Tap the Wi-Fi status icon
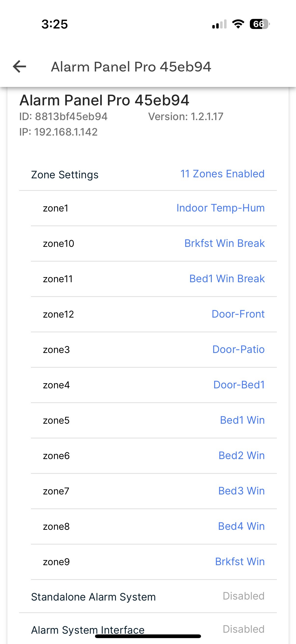Image resolution: width=296 pixels, height=644 pixels. [x=238, y=24]
